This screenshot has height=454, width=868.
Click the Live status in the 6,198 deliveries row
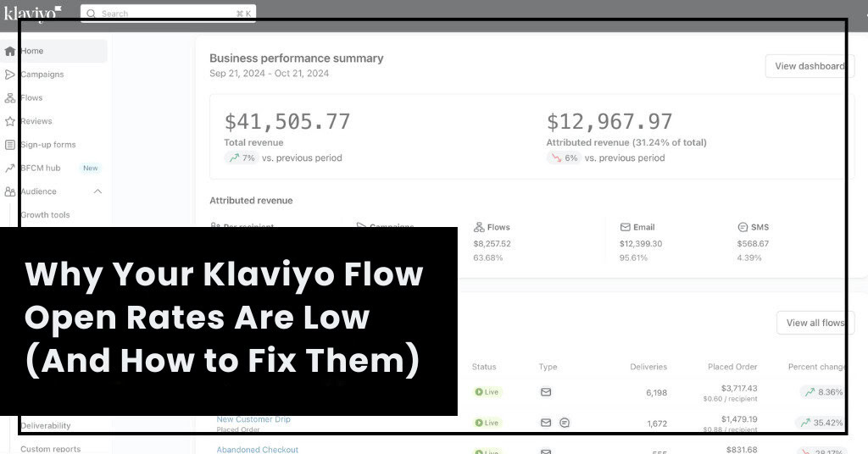tap(487, 392)
